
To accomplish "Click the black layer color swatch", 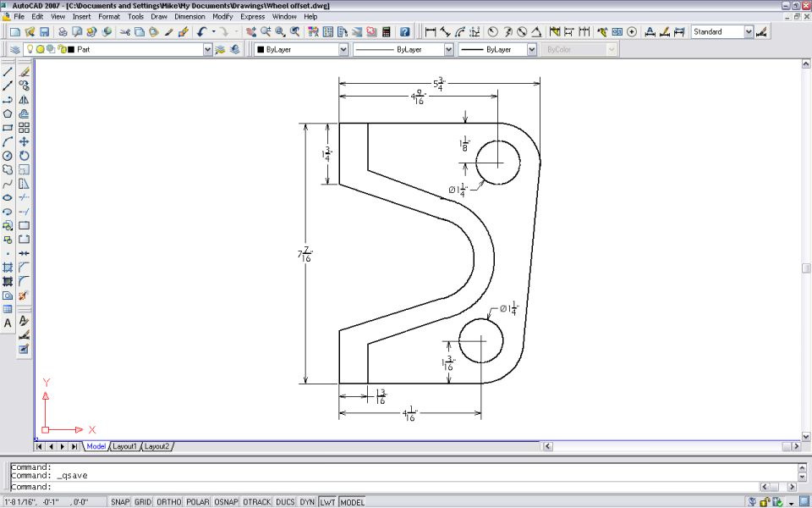I will [x=71, y=49].
